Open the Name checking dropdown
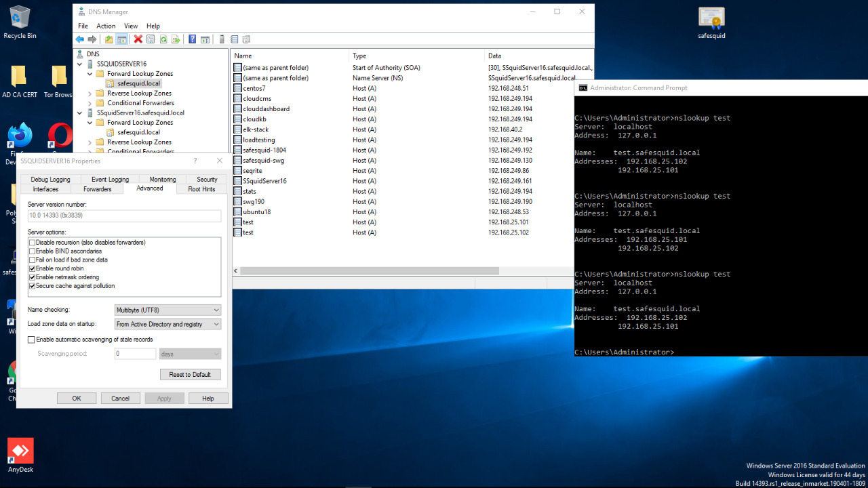The image size is (868, 488). click(x=167, y=310)
